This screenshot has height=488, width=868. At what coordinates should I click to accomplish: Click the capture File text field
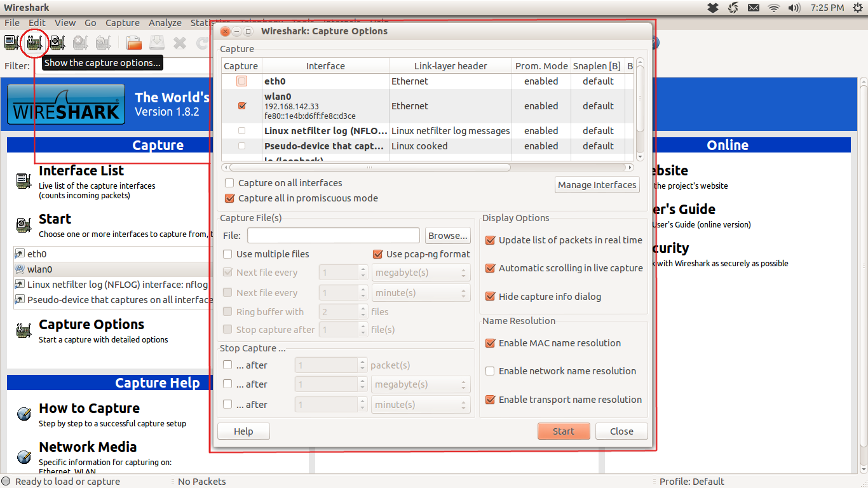[334, 236]
